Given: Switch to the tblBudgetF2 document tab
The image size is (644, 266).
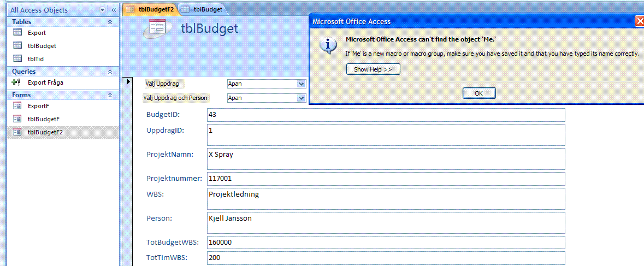Looking at the screenshot, I should pos(150,9).
